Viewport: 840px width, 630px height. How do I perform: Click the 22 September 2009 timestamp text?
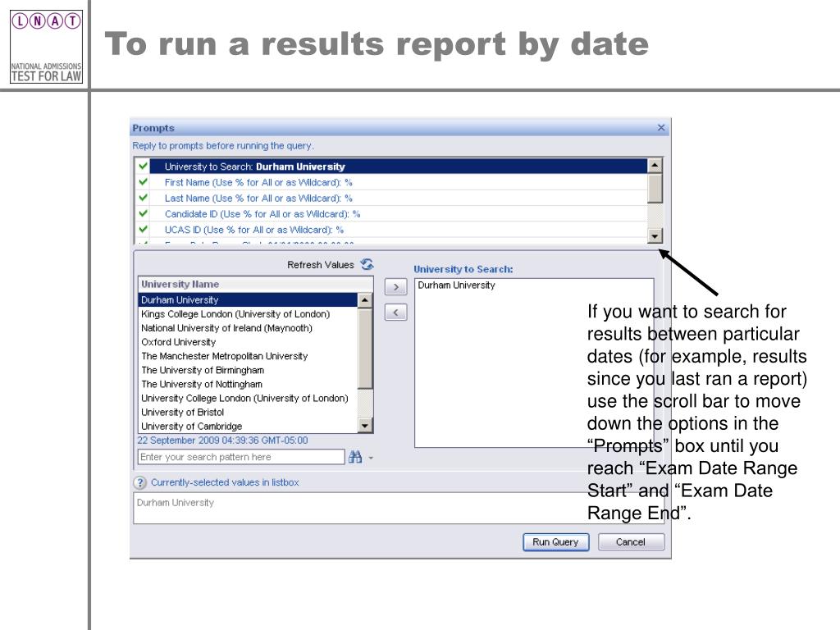coord(222,441)
